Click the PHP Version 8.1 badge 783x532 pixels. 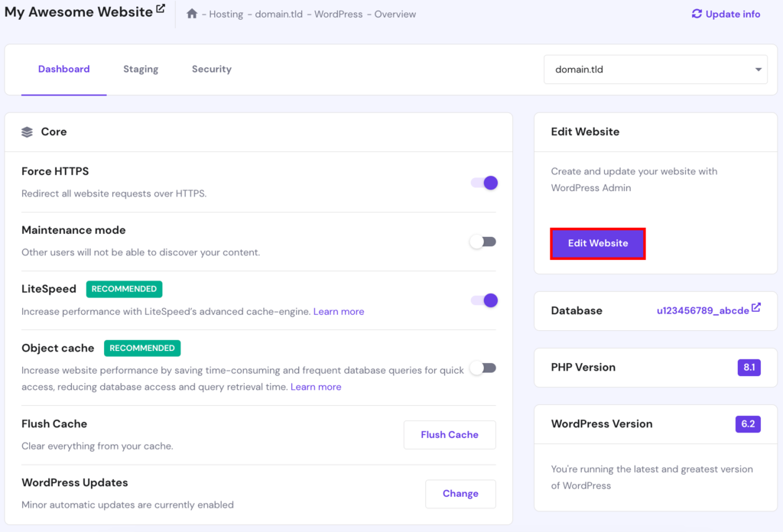coord(748,367)
